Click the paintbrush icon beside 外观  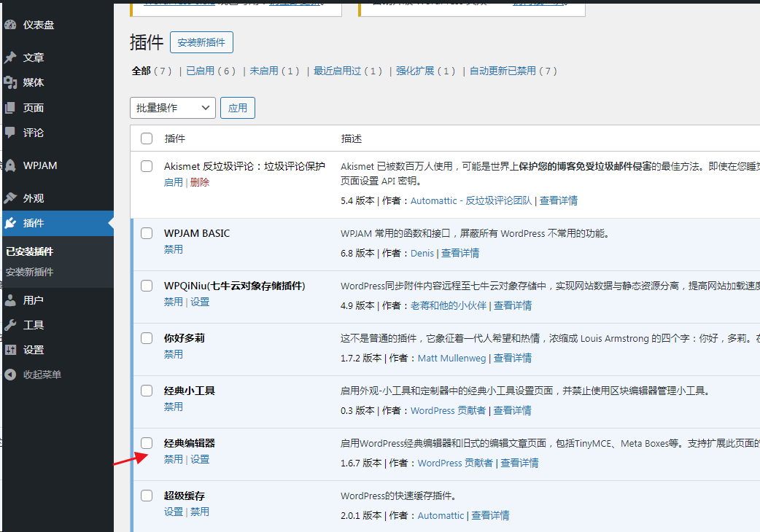pos(10,198)
